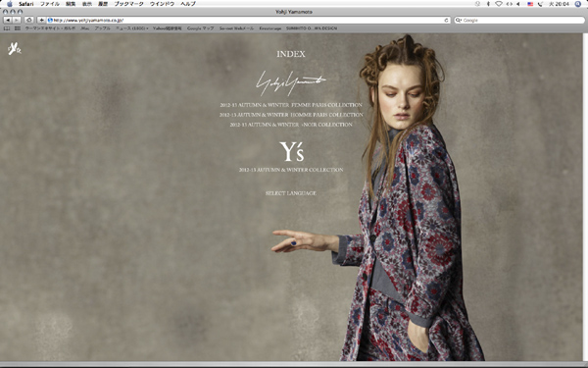Click the URL address field
588x368 pixels.
(248, 21)
